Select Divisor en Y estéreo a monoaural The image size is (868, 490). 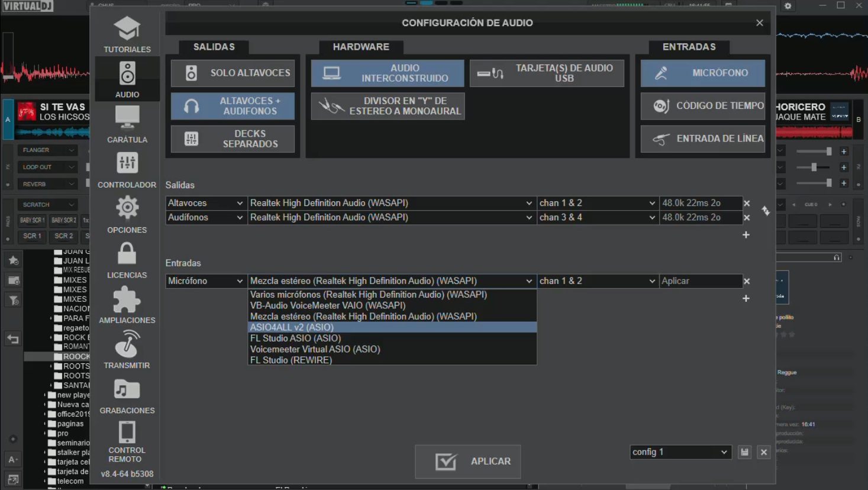[388, 106]
